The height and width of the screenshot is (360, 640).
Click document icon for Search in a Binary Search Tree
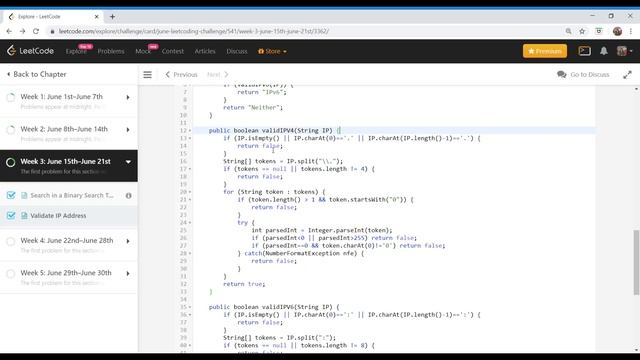click(x=24, y=196)
